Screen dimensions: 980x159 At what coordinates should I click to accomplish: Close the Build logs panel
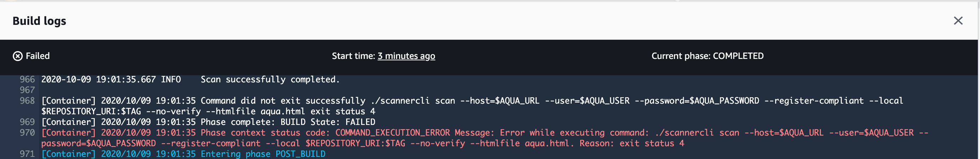pos(958,21)
